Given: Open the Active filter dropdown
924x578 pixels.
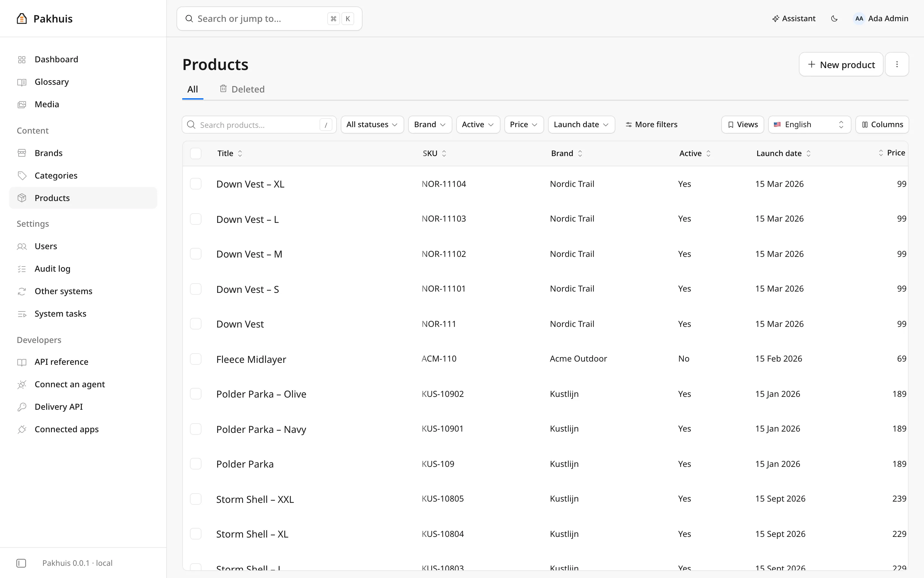Looking at the screenshot, I should coord(478,125).
